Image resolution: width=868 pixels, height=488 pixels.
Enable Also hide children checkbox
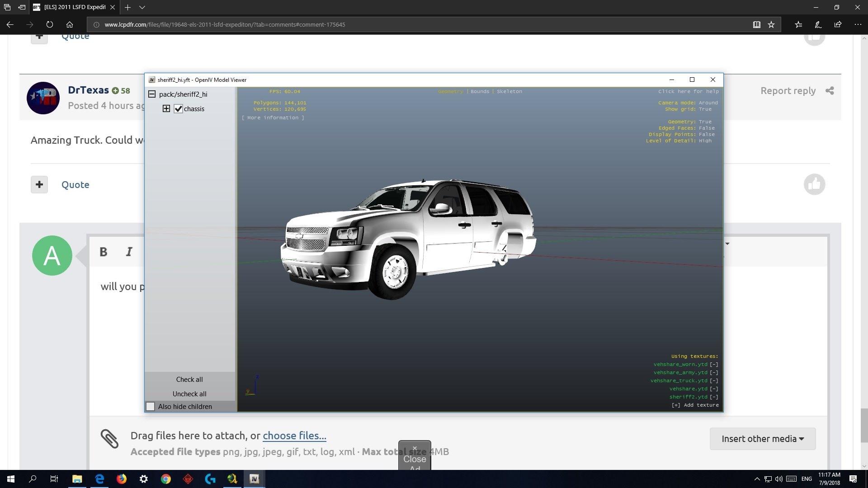pos(151,406)
